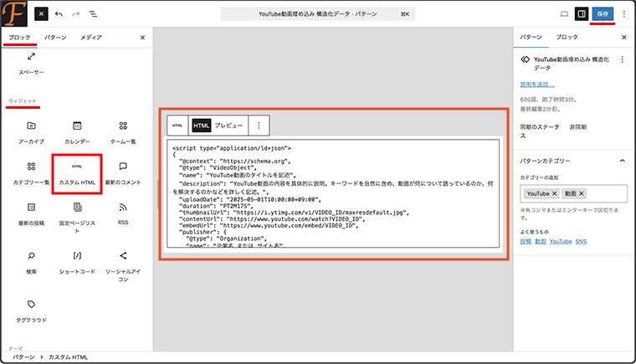Redo the last edit

pyautogui.click(x=76, y=13)
